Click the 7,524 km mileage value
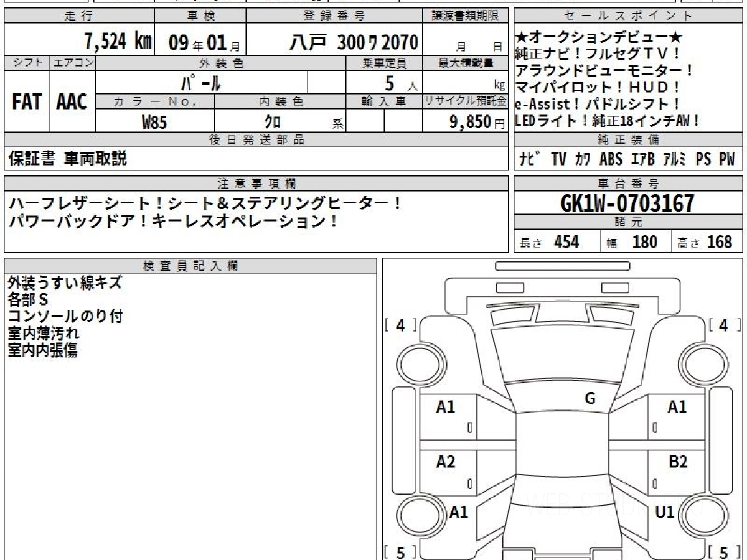This screenshot has width=747, height=560. coord(117,42)
